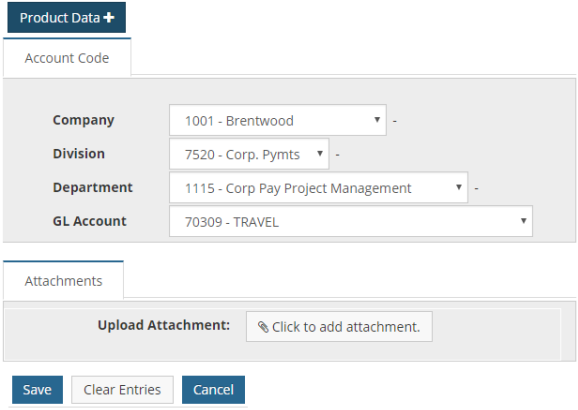Switch to the Account Code tab
578x410 pixels.
(67, 58)
